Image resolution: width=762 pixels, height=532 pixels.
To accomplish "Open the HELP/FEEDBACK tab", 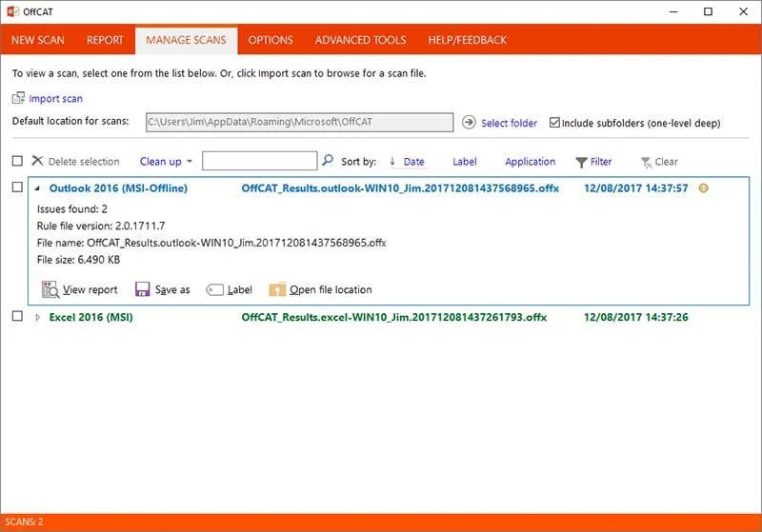I will pyautogui.click(x=468, y=40).
